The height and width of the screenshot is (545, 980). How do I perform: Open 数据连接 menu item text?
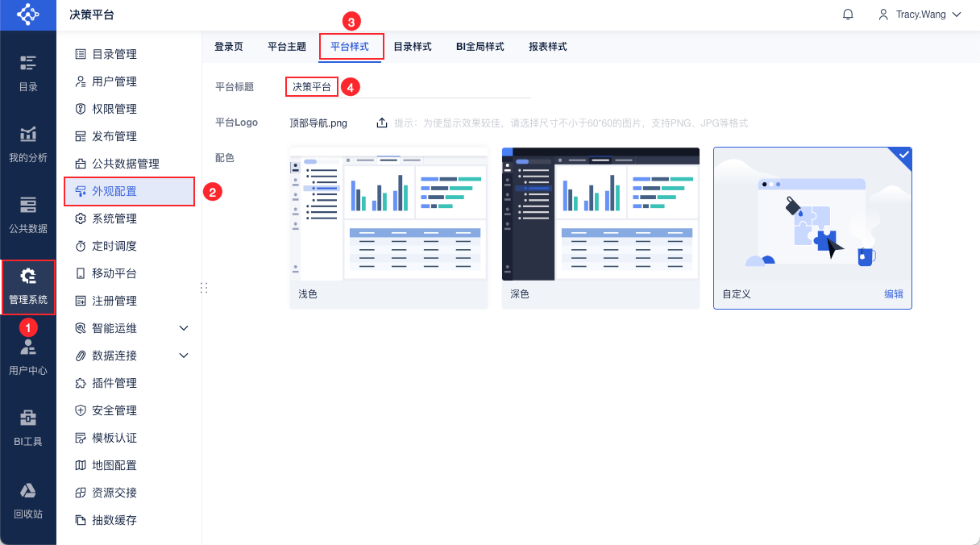tap(114, 356)
